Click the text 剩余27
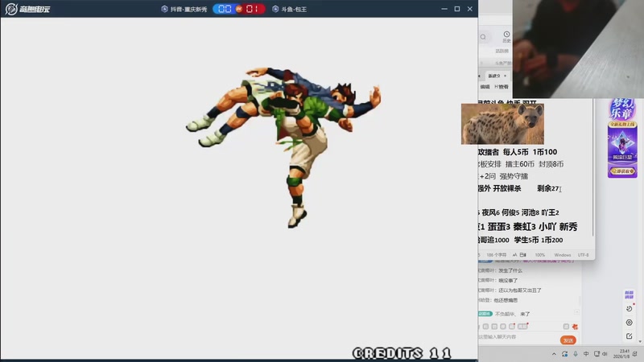This screenshot has height=362, width=644. click(548, 188)
